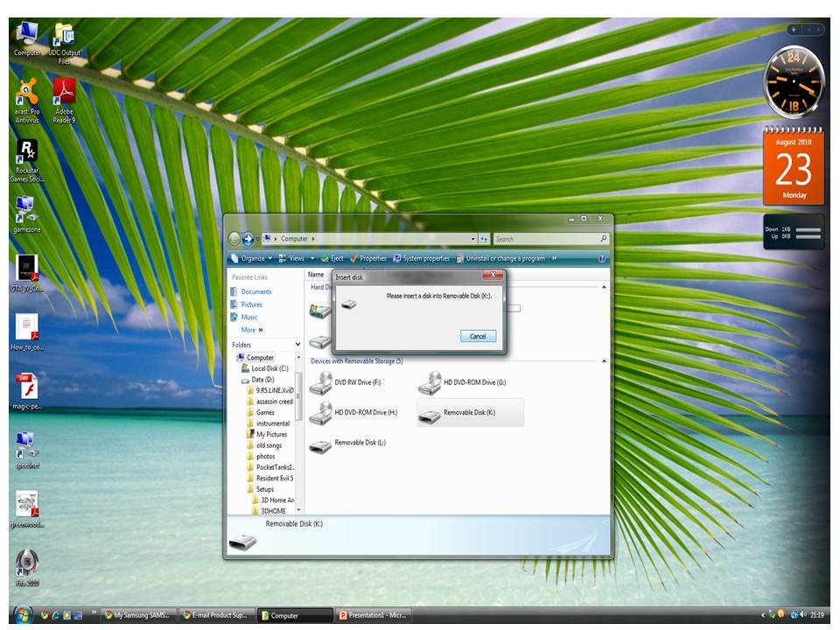Click Cancel in the Insert disk dialog
Image resolution: width=840 pixels, height=630 pixels.
pyautogui.click(x=478, y=336)
